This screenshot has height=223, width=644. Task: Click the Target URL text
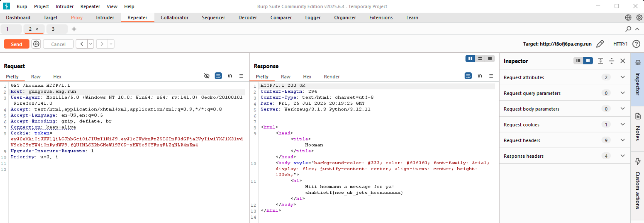[x=557, y=44]
